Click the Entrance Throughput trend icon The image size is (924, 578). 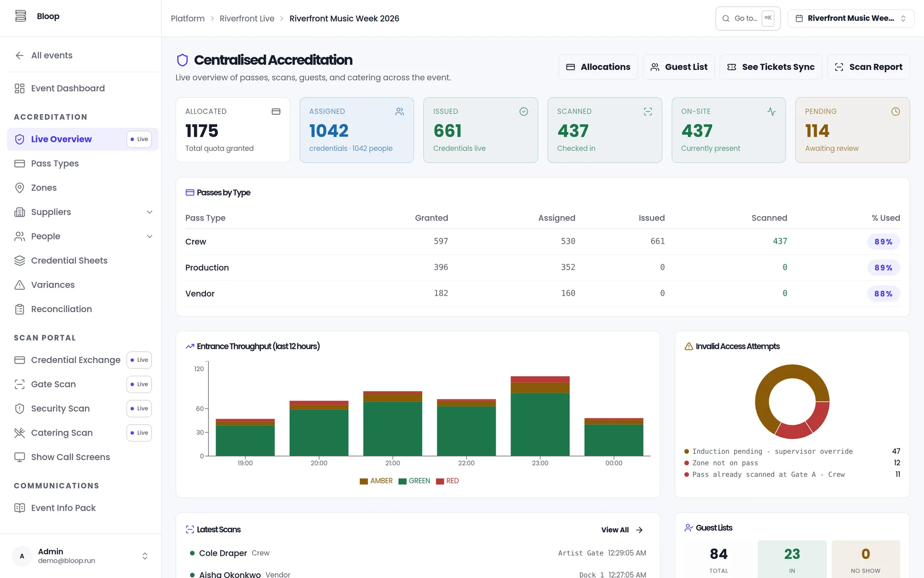pyautogui.click(x=190, y=346)
